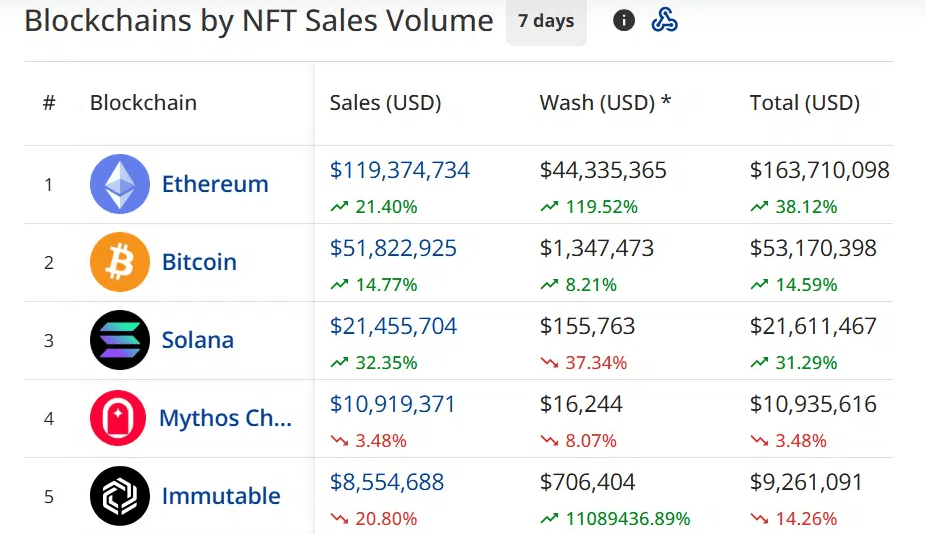The image size is (926, 534).
Task: Open Solana sales value $21,455,704
Action: tap(393, 326)
